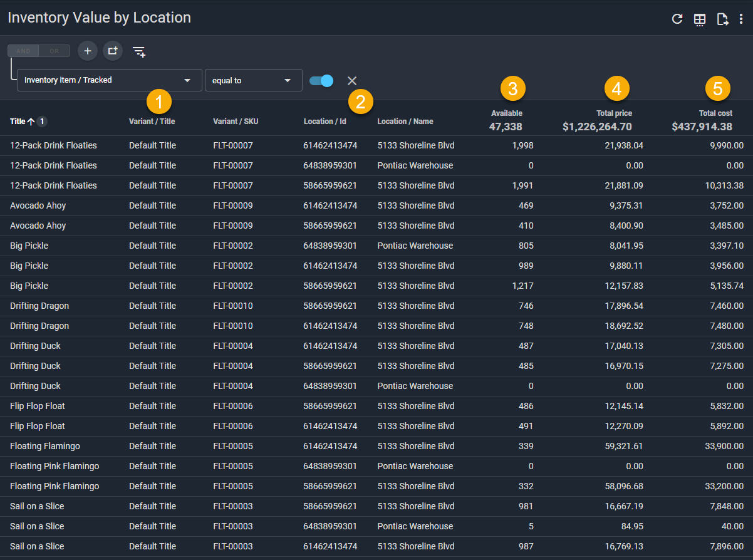
Task: Sort by Variant / SKU column
Action: click(x=236, y=122)
